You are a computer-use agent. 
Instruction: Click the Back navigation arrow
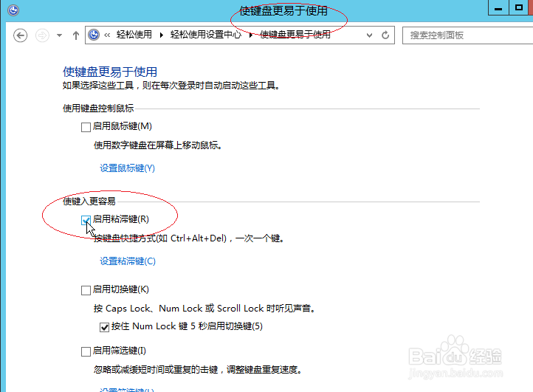[x=21, y=35]
